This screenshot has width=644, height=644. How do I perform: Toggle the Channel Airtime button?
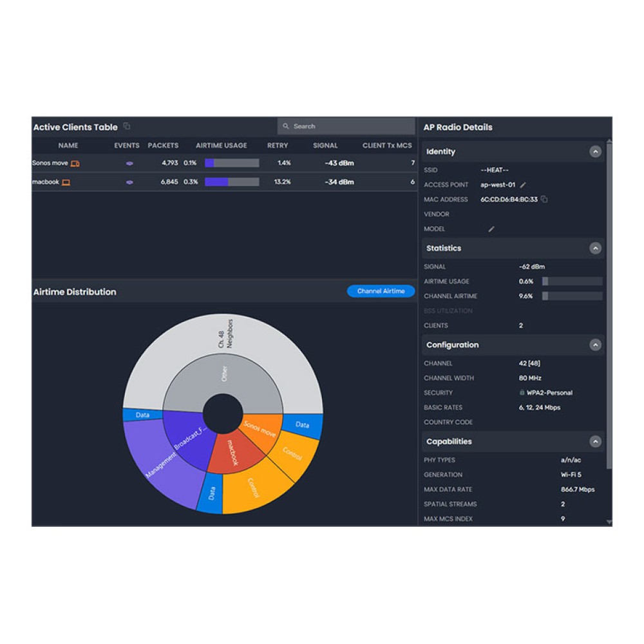pyautogui.click(x=381, y=291)
